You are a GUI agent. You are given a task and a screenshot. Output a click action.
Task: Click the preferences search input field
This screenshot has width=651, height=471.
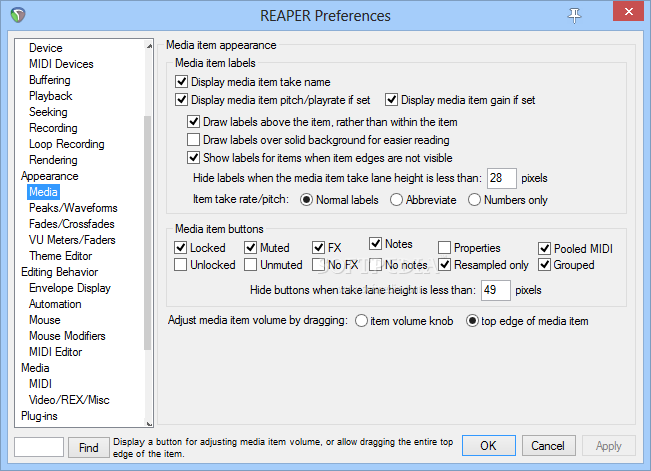39,447
